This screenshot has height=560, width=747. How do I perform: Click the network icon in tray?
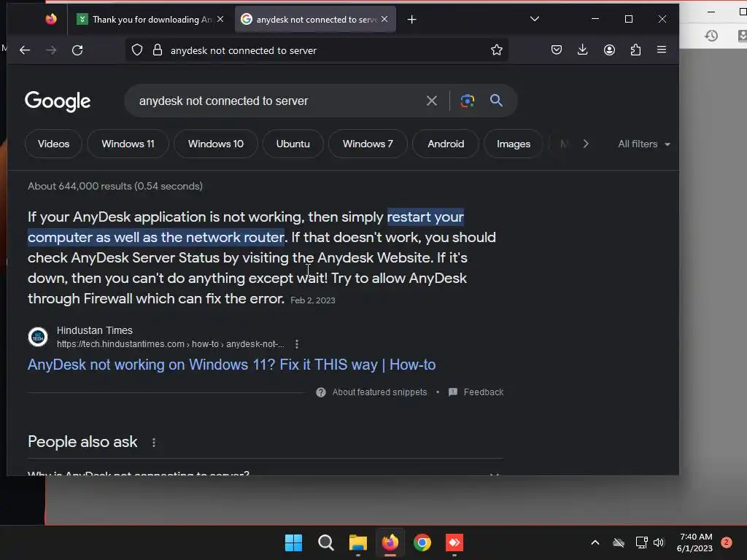coord(641,542)
